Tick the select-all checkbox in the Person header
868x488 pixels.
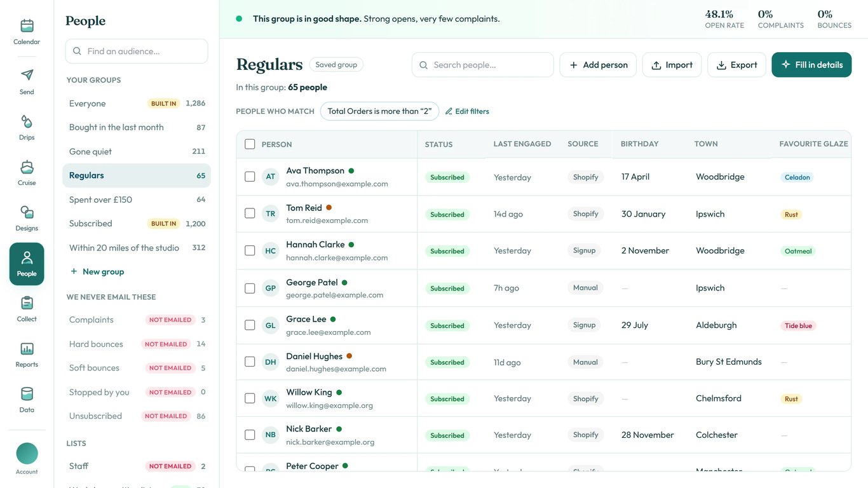(250, 144)
